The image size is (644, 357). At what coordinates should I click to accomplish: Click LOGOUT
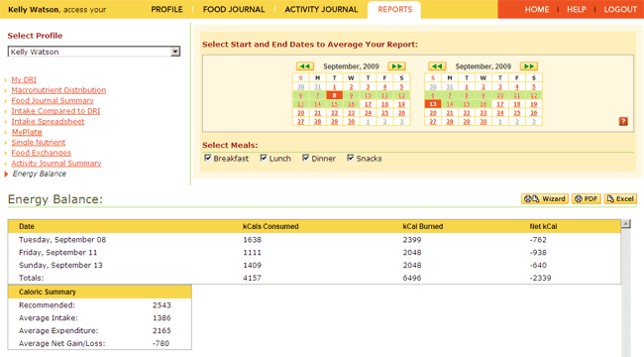click(620, 10)
